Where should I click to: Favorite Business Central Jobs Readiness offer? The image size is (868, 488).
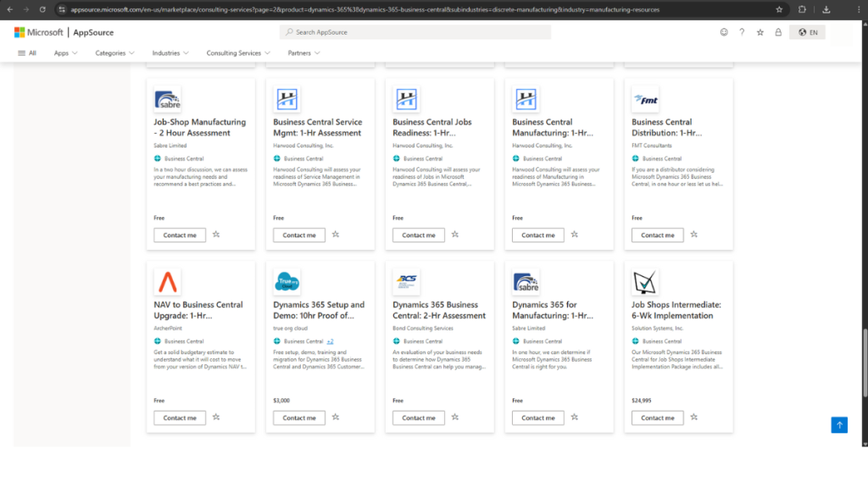[x=455, y=235]
